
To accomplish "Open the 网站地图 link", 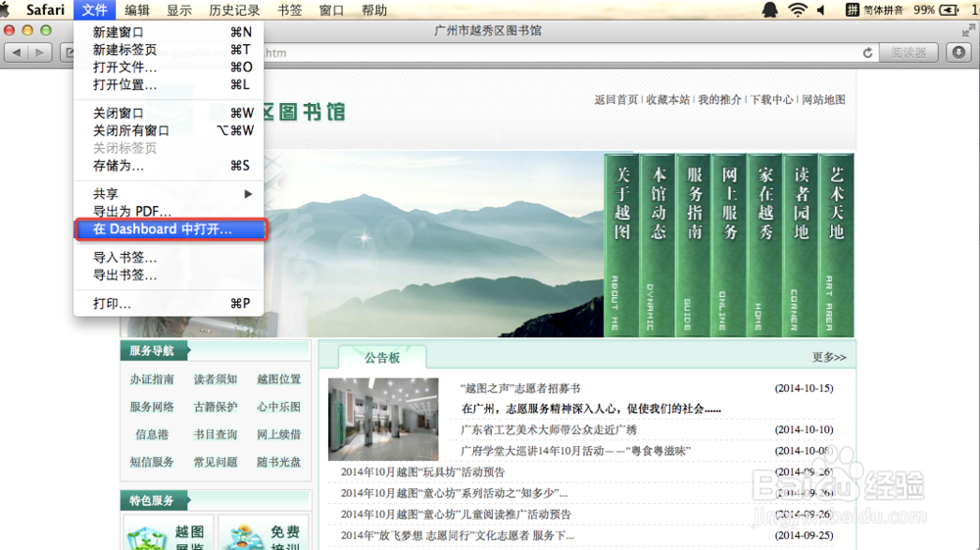I will coord(823,99).
